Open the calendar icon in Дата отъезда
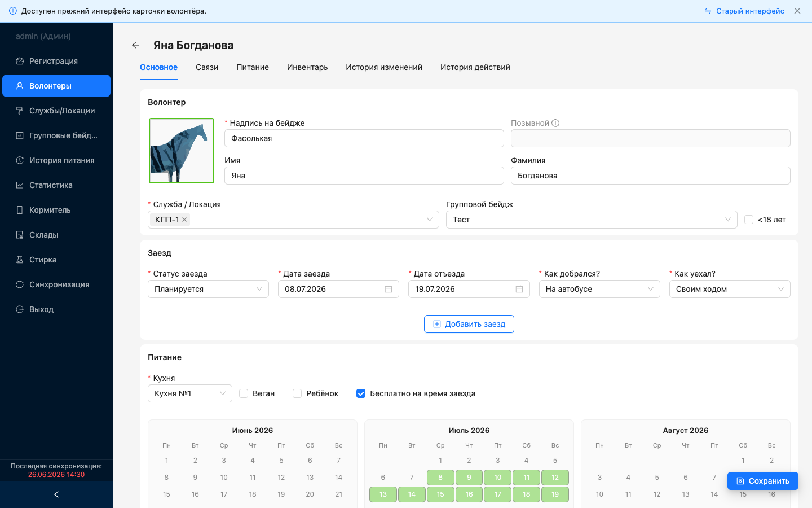This screenshot has height=508, width=812. click(x=519, y=289)
